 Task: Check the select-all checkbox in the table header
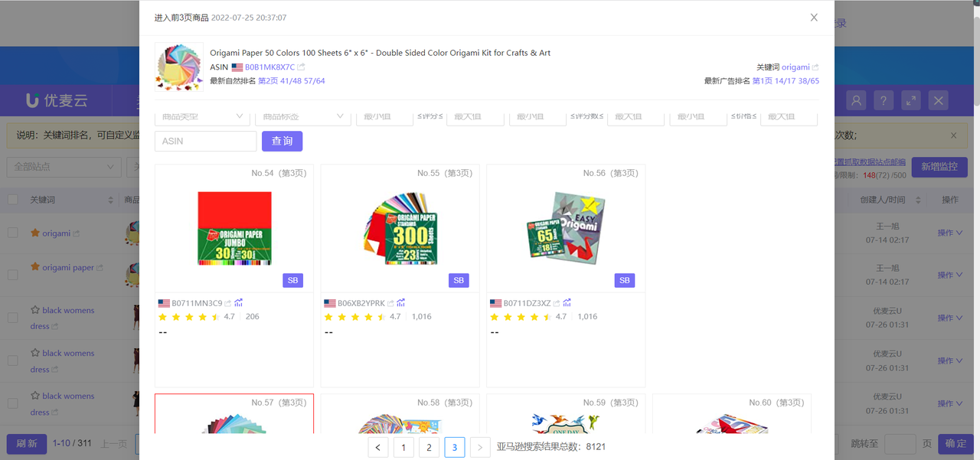coord(12,199)
